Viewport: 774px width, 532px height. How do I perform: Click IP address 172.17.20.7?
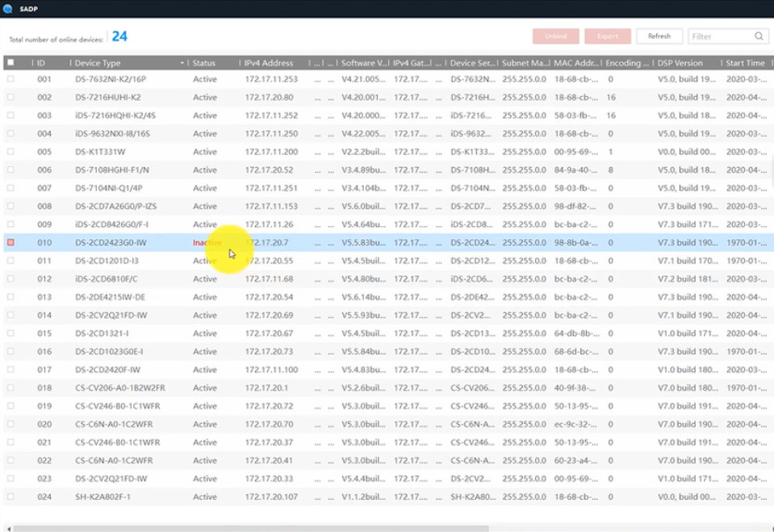[x=266, y=242]
